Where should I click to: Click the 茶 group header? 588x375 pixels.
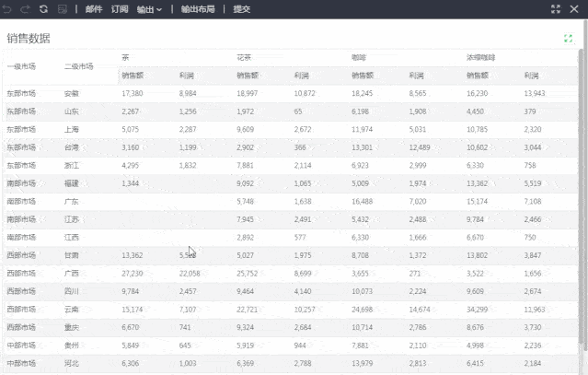tap(125, 57)
